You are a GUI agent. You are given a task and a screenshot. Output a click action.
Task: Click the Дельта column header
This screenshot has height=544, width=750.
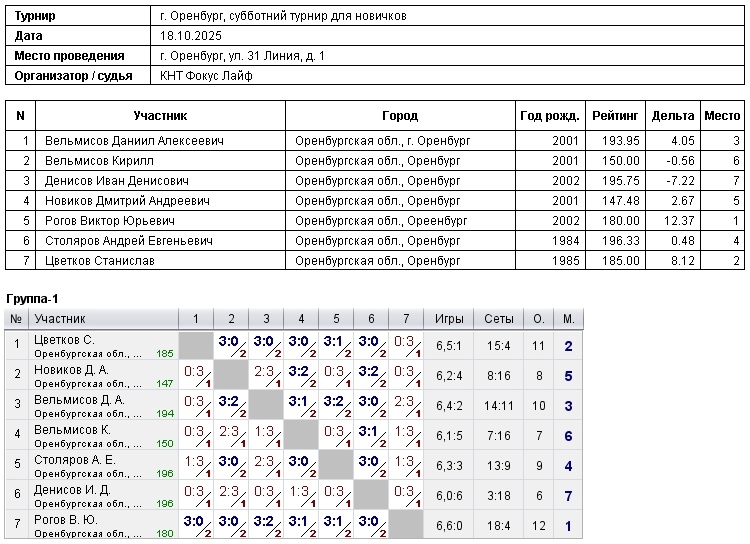(672, 116)
